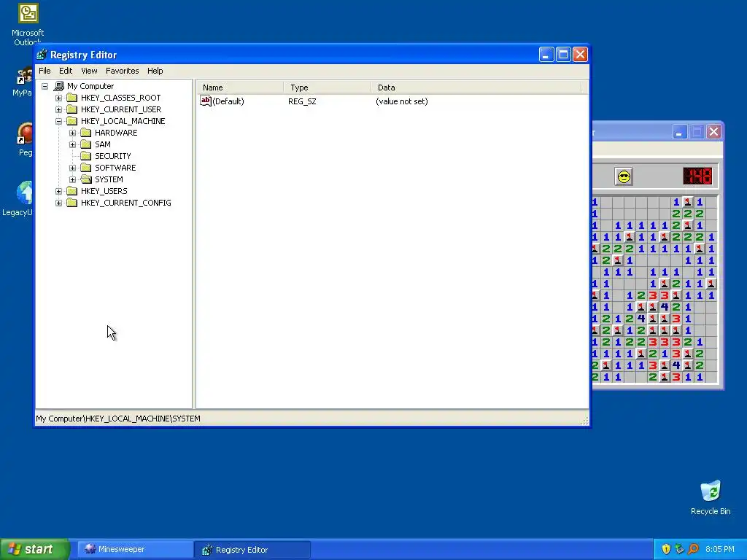This screenshot has height=560, width=747.
Task: Click the SAM folder icon
Action: tap(86, 144)
